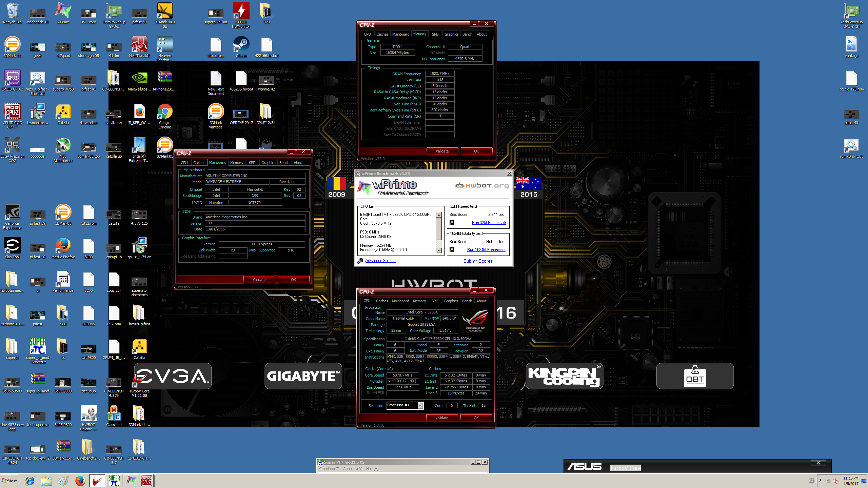This screenshot has width=868, height=488.
Task: Click the Internet Explorer taskbar icon
Action: click(30, 481)
